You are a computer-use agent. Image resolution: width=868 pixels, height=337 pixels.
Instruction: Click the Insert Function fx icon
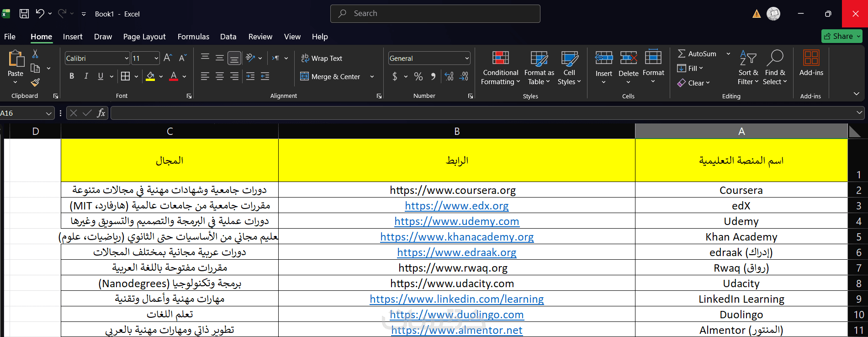[x=101, y=113]
